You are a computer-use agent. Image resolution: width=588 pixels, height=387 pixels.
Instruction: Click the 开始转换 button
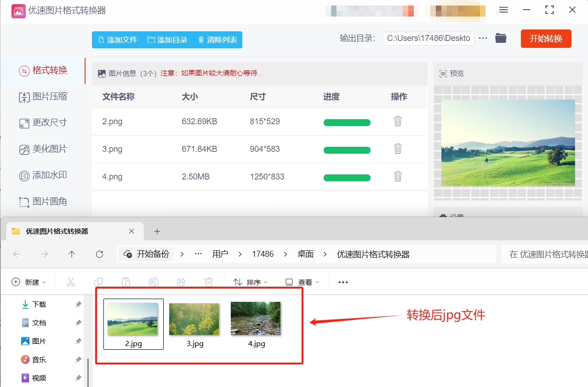tap(546, 39)
